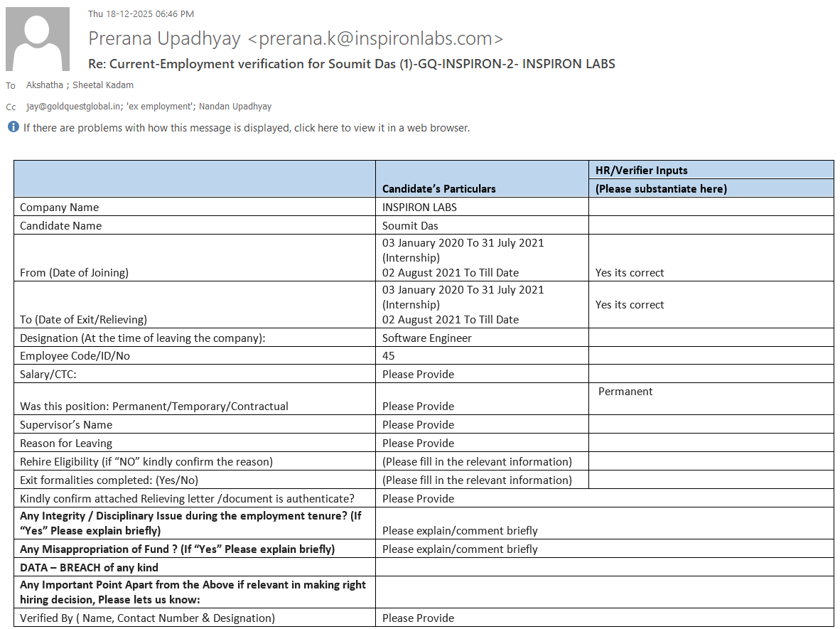Click jay@goldquestglobal.in in Cc field
The height and width of the screenshot is (629, 840).
tap(73, 106)
